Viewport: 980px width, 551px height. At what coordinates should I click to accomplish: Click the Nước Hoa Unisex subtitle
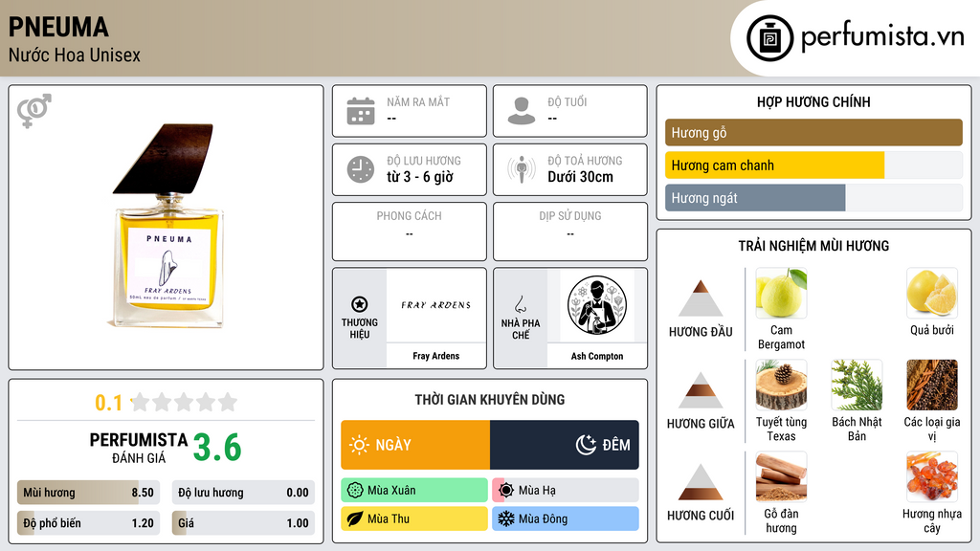click(x=75, y=55)
